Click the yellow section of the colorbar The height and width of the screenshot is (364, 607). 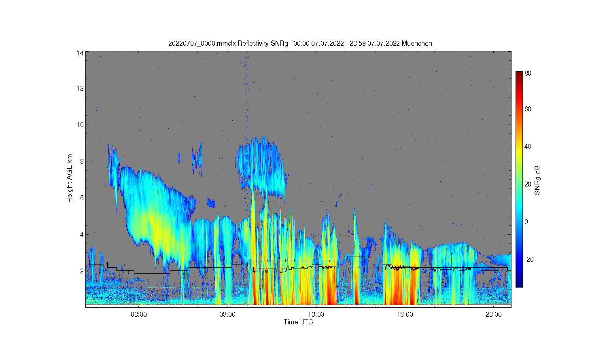point(519,150)
